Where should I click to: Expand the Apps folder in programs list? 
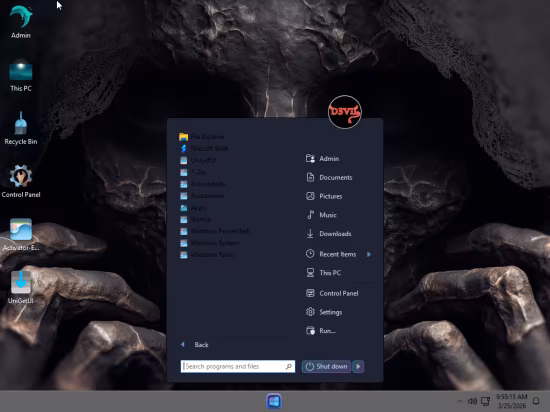tap(193, 208)
